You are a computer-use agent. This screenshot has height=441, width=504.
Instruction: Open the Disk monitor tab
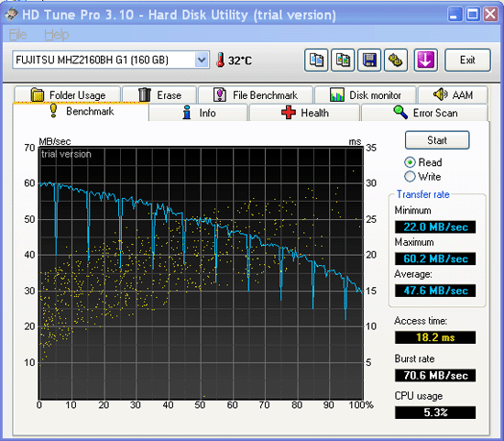pos(365,94)
